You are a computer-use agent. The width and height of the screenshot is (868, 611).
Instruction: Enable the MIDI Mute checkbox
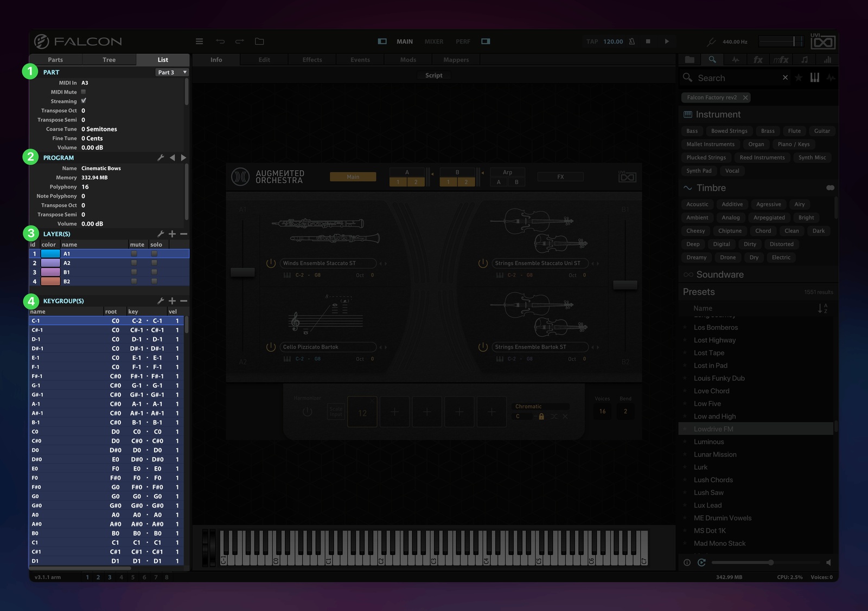click(84, 92)
